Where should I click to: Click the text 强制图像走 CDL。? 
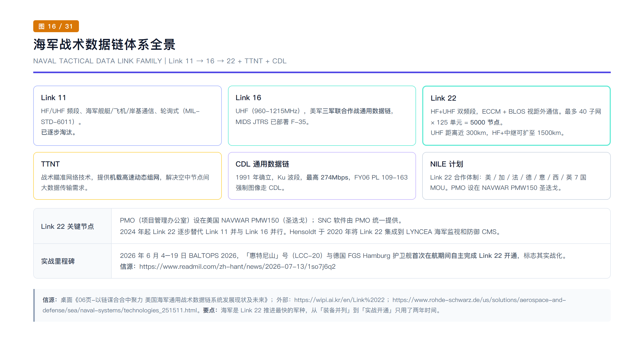261,188
